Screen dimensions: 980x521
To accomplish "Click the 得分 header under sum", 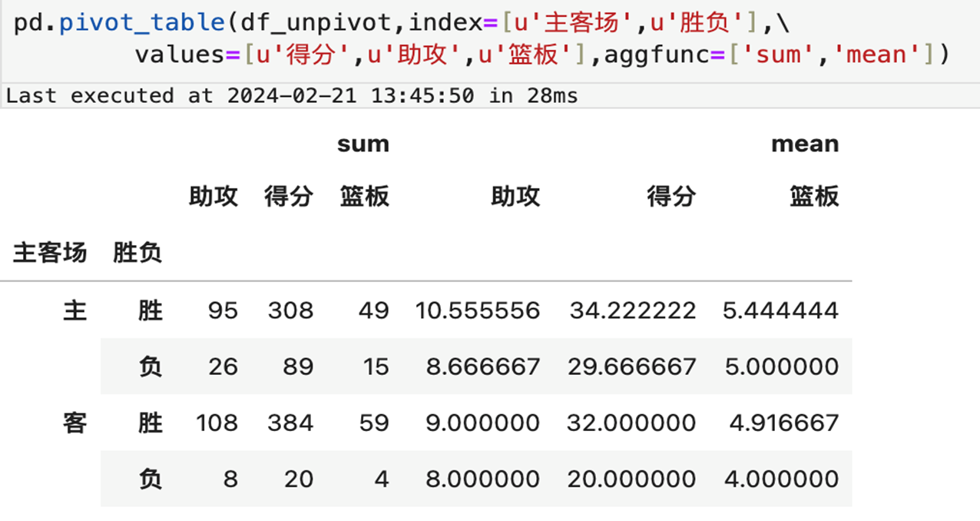I will [289, 197].
